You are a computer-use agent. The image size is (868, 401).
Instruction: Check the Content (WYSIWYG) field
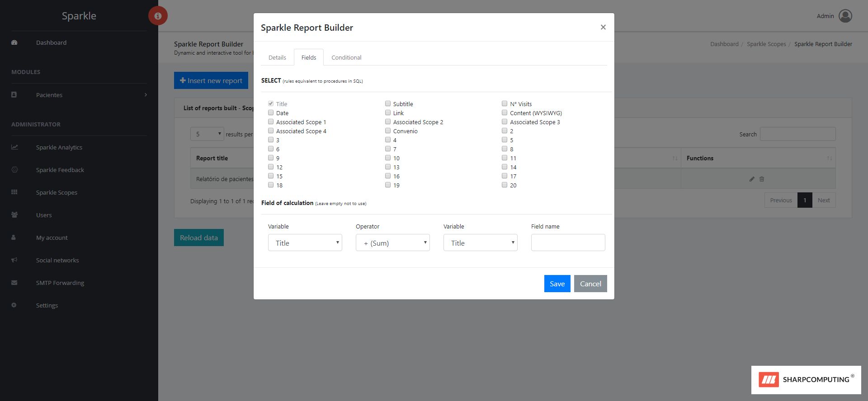(505, 113)
